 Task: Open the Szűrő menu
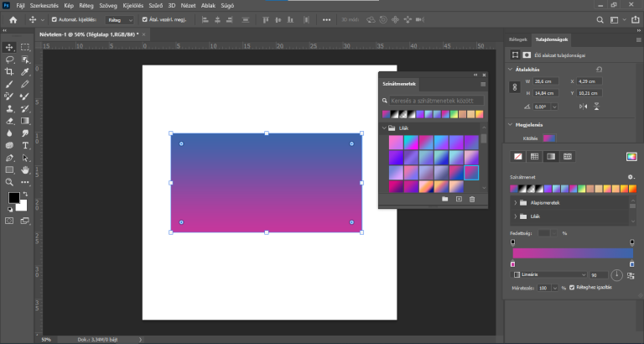pos(156,6)
